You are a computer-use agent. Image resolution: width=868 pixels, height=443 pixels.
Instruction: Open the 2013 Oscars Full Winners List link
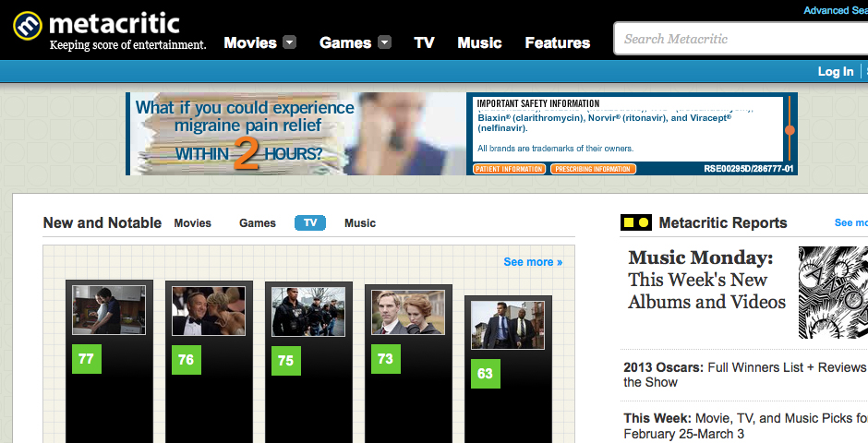pos(745,375)
